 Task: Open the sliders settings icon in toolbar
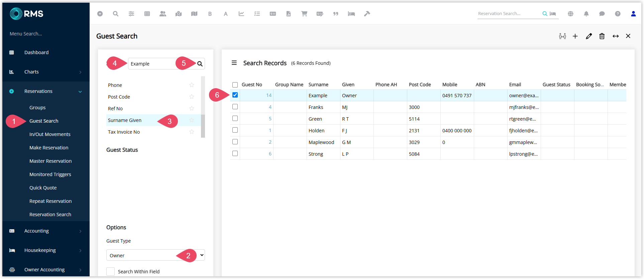[131, 14]
